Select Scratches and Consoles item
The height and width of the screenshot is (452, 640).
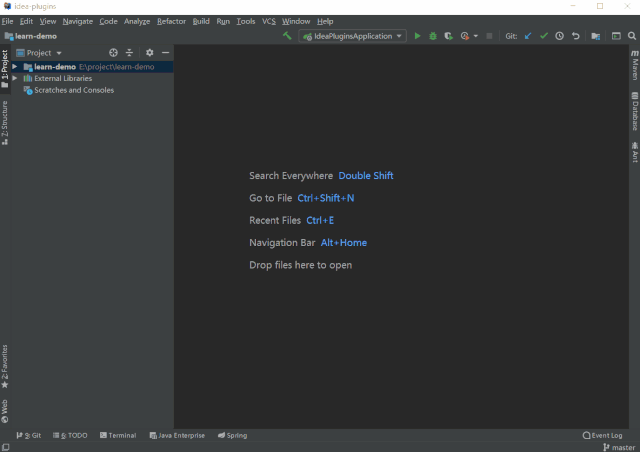pyautogui.click(x=73, y=90)
